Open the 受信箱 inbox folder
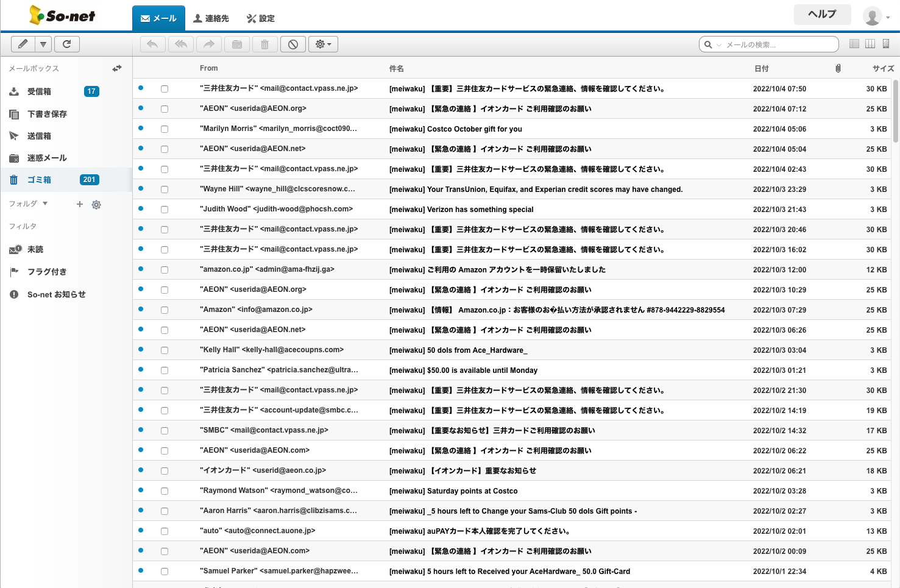Viewport: 900px width, 588px height. pos(66,91)
